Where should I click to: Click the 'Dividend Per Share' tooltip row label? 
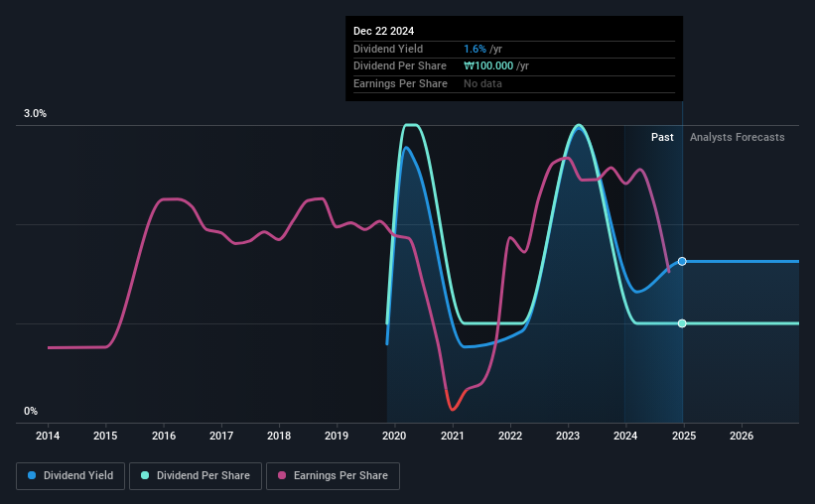click(400, 66)
